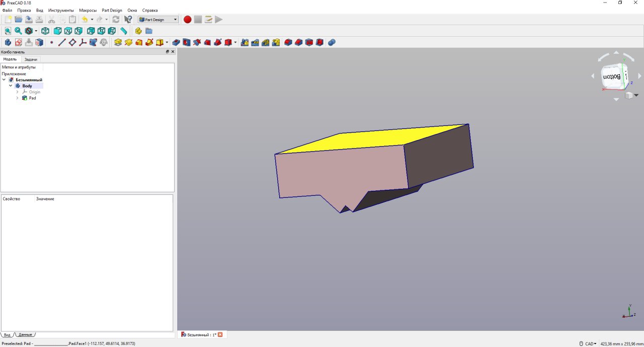Create a mirrored feature
Image resolution: width=644 pixels, height=347 pixels.
(x=245, y=42)
